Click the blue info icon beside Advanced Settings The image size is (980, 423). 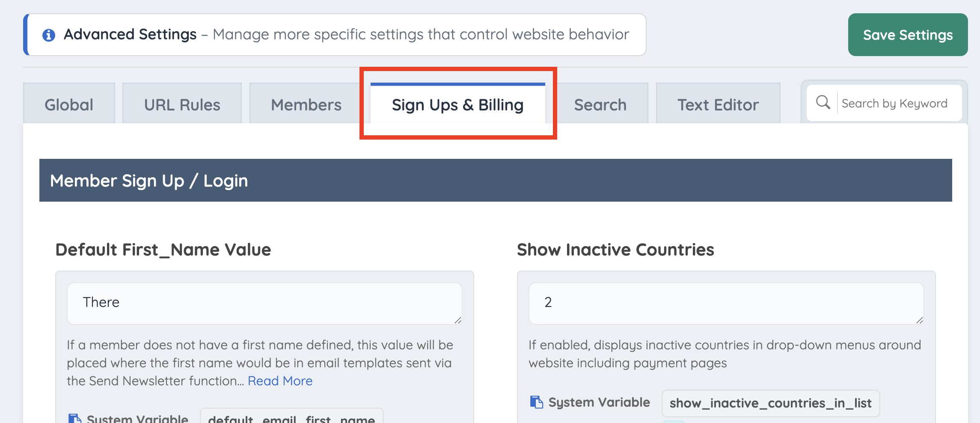coord(49,35)
